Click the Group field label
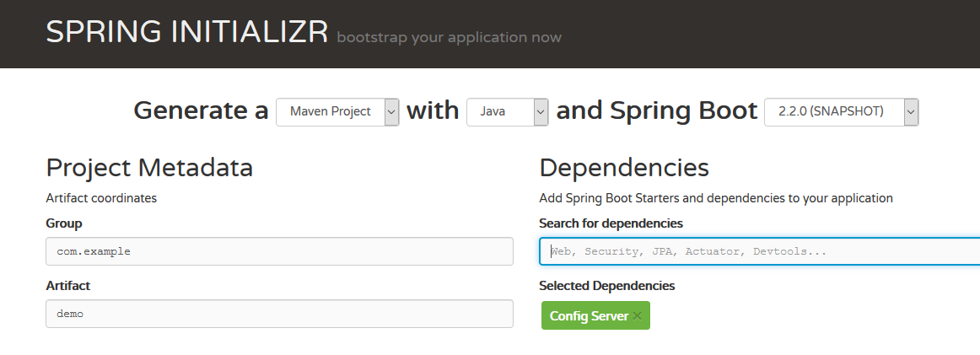Screen dimensions: 980x355 64,223
